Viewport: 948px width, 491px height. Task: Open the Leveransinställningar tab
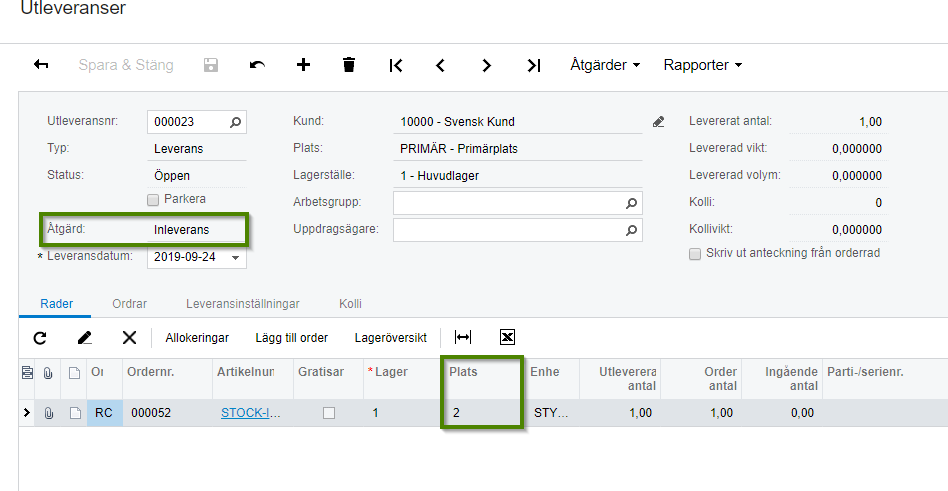point(243,303)
